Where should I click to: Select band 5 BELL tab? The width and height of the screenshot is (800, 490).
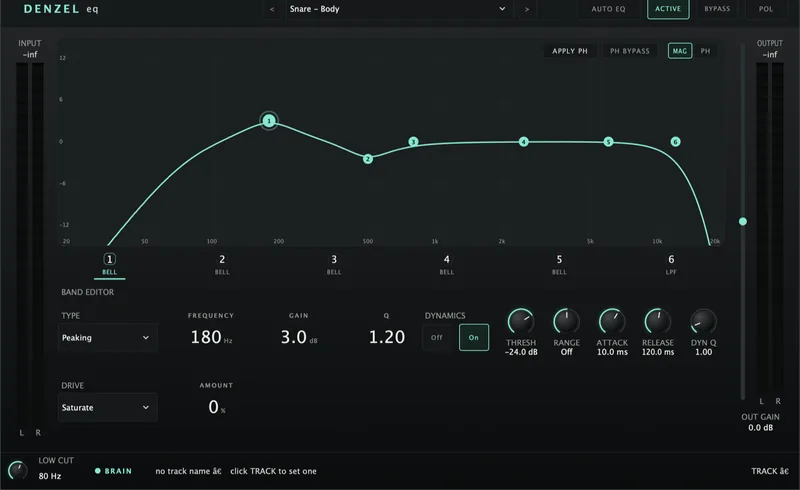tap(559, 264)
